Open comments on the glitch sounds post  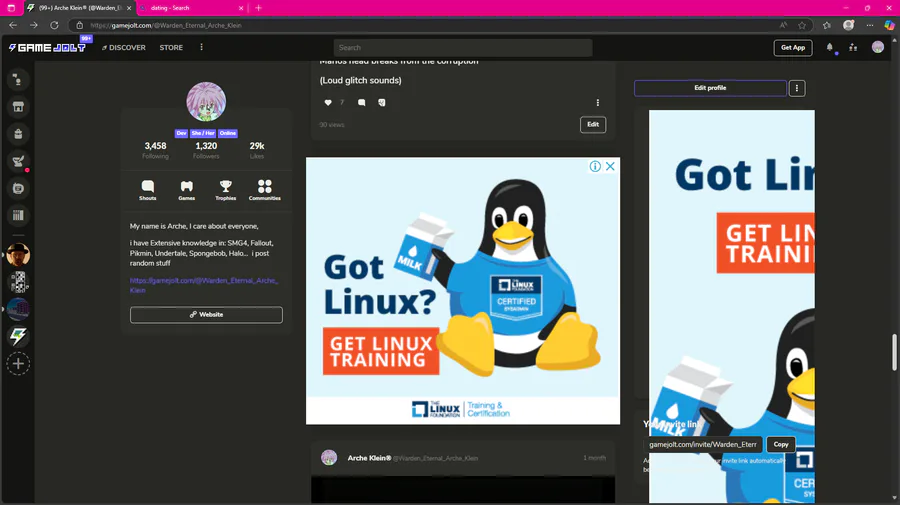362,103
